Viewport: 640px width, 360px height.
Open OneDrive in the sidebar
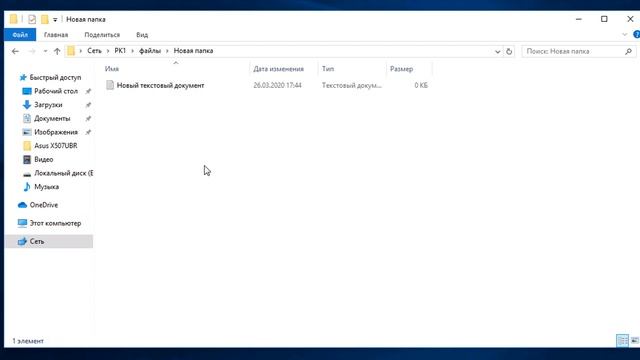pyautogui.click(x=43, y=205)
